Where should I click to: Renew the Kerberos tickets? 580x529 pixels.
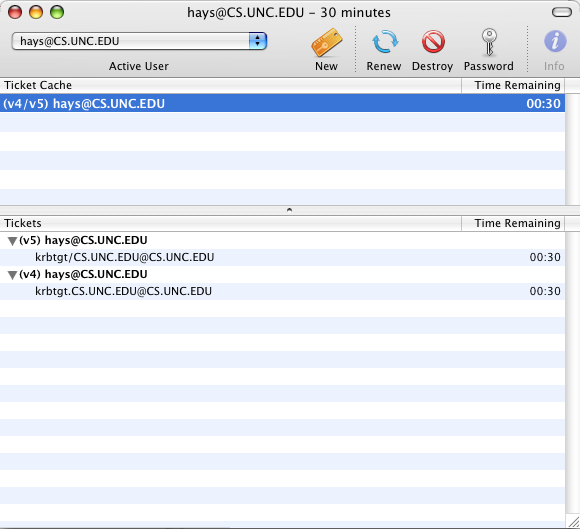point(384,42)
